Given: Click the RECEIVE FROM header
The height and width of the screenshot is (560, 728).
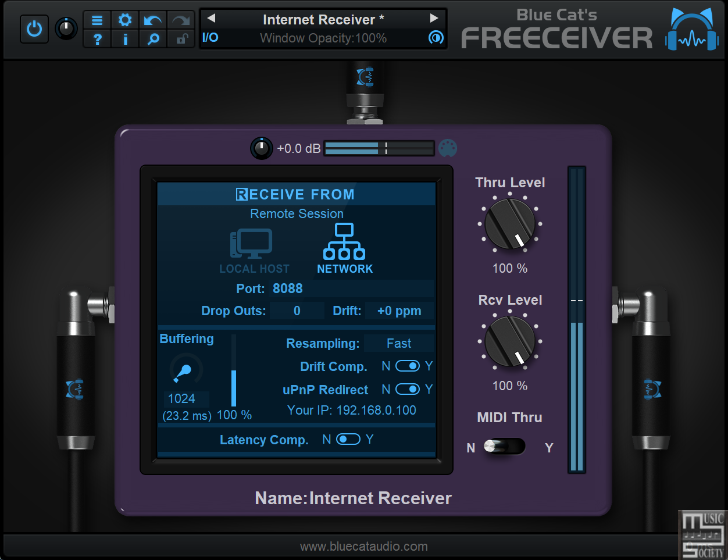Looking at the screenshot, I should pyautogui.click(x=295, y=194).
